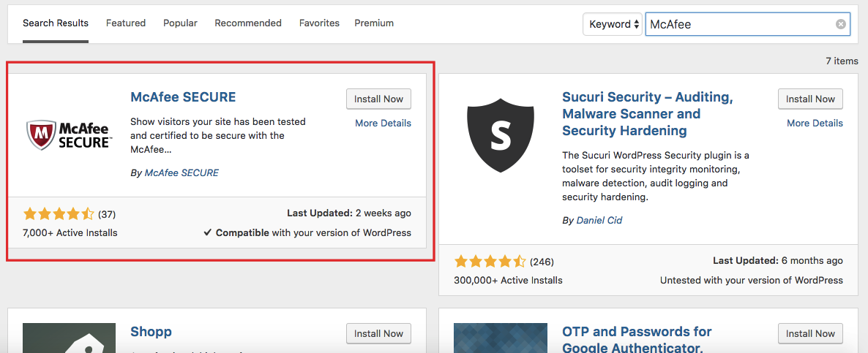Screen dimensions: 868x353
Task: Click the McAfee SECURE star rating
Action: [x=59, y=214]
